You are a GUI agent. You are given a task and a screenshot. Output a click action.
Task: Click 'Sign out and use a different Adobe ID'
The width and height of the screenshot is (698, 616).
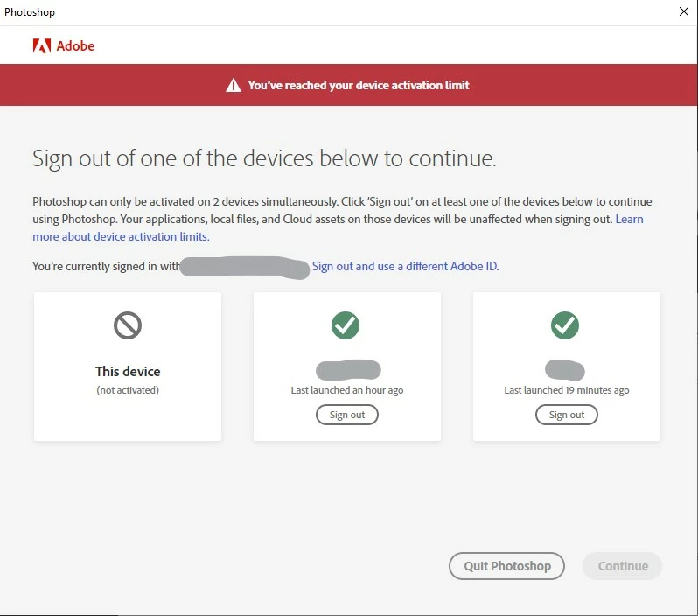(406, 266)
